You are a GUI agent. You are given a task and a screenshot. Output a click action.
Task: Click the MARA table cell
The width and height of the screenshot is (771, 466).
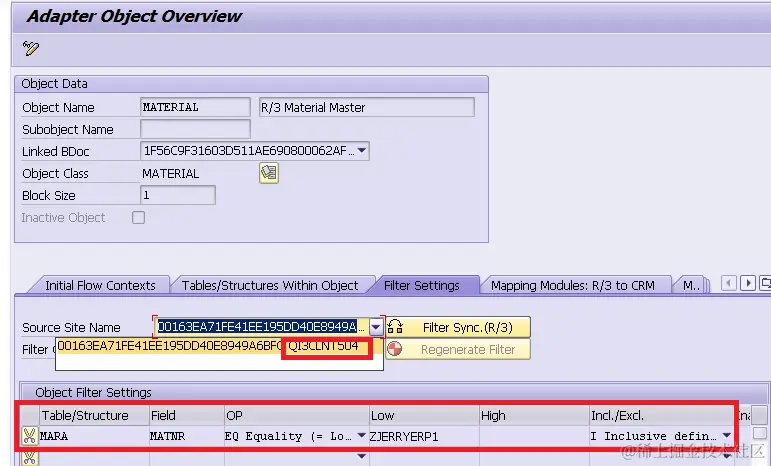point(93,436)
